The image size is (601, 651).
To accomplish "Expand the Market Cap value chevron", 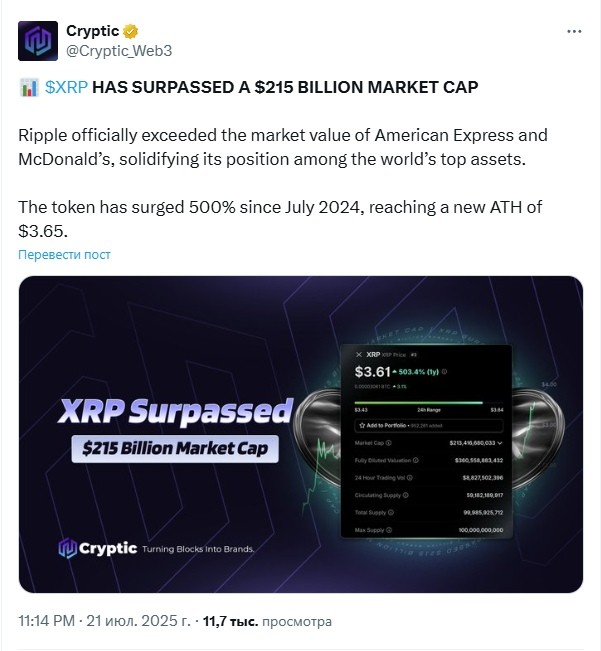I will [500, 443].
